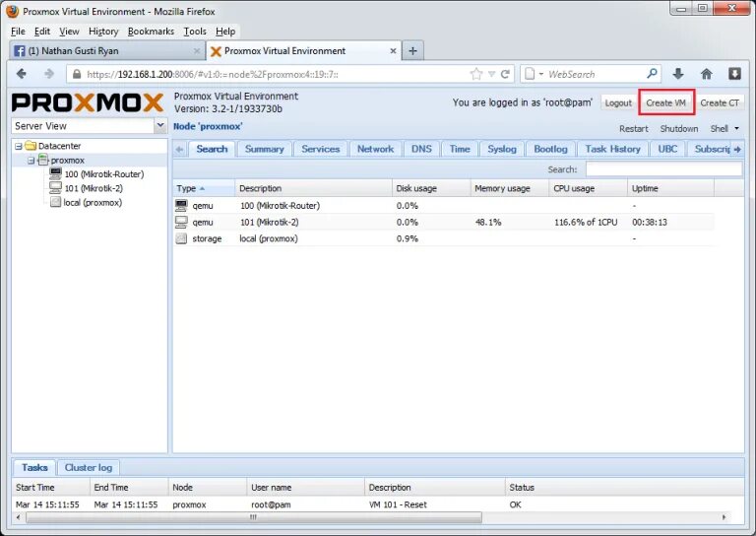Sort by Memory usage column header
The height and width of the screenshot is (536, 756).
(x=509, y=188)
